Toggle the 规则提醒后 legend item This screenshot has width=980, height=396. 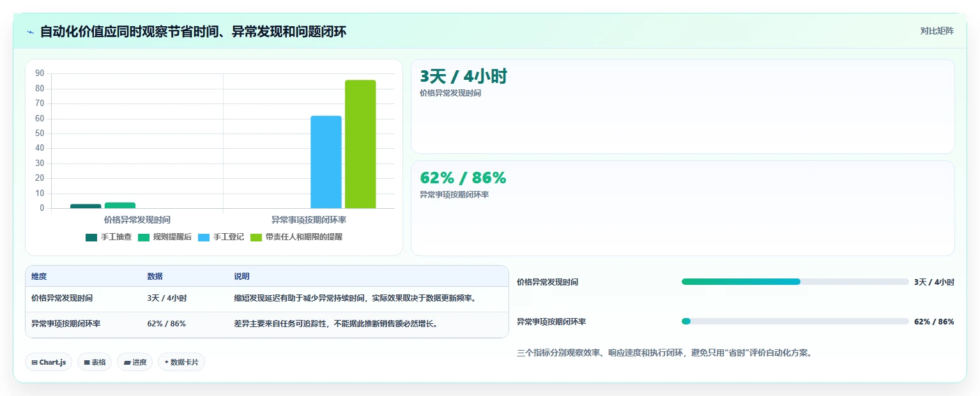coord(164,237)
